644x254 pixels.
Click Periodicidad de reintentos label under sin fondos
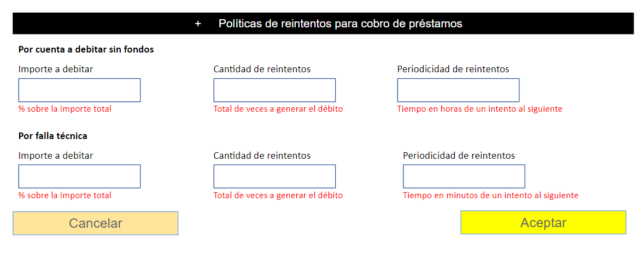453,69
